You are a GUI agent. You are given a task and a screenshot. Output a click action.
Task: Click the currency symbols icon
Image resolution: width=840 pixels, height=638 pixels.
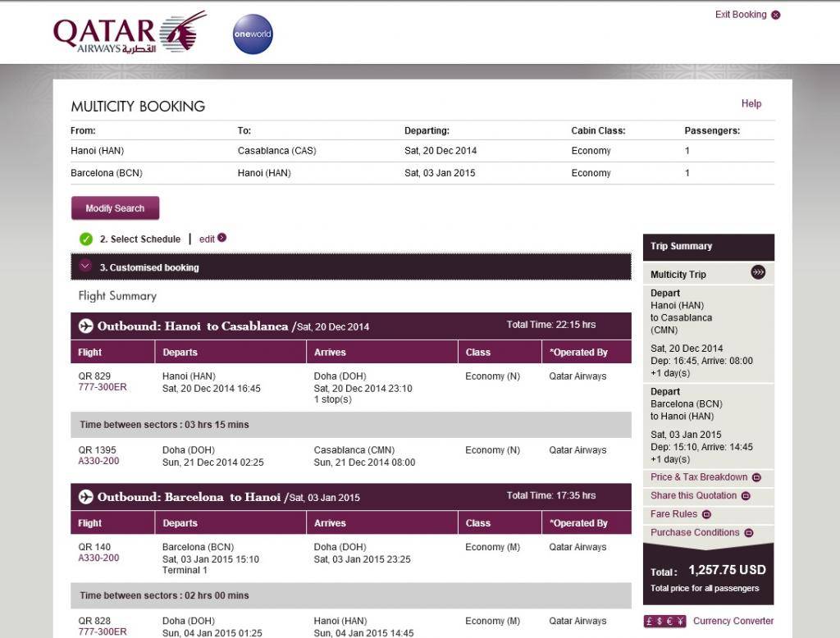pyautogui.click(x=664, y=621)
